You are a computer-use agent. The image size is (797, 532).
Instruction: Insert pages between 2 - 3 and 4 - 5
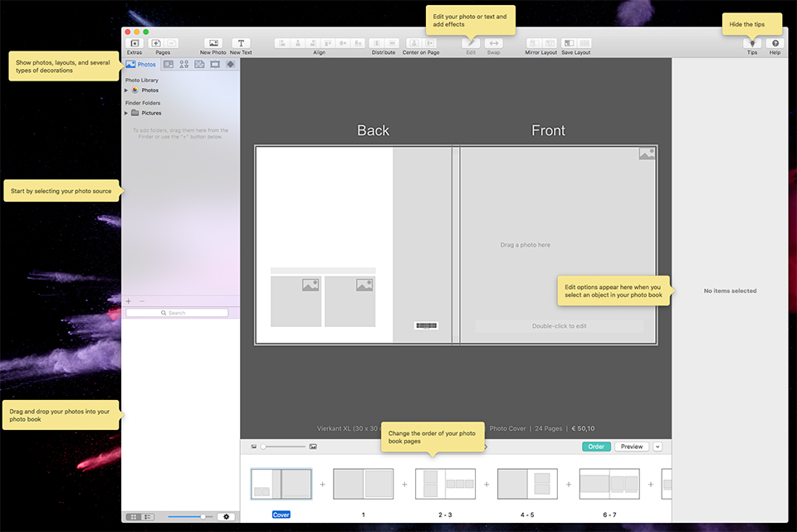[x=487, y=484]
